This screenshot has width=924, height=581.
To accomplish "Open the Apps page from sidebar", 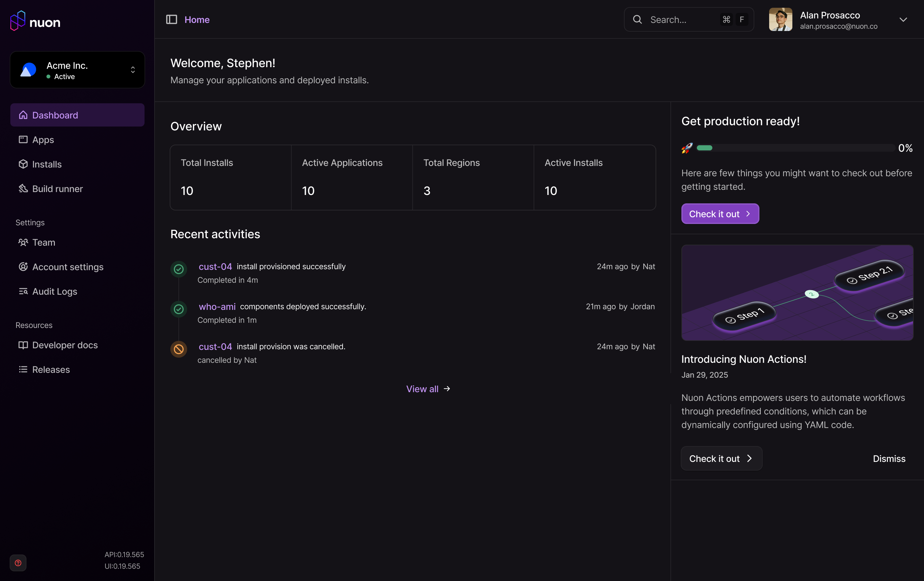I will tap(43, 140).
